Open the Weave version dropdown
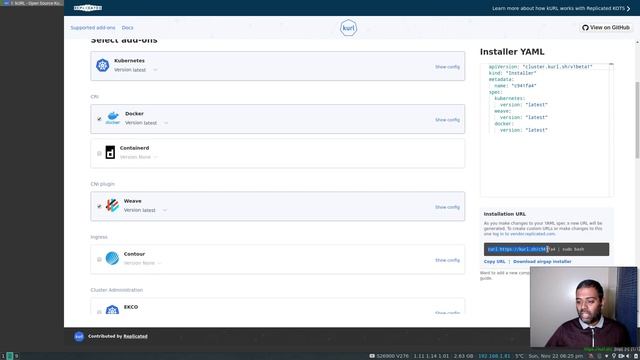 tap(145, 210)
